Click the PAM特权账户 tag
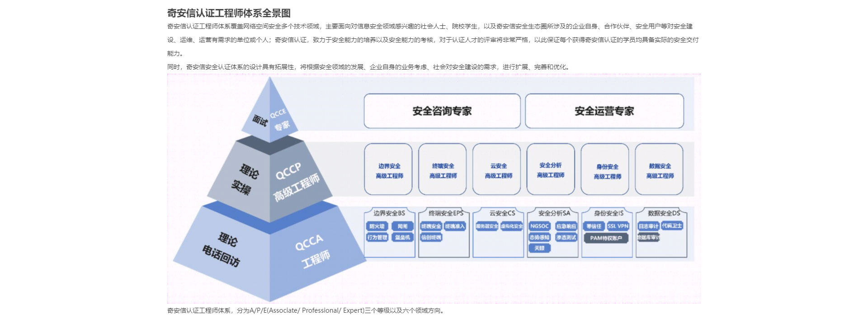Viewport: 868px width, 324px height. (606, 238)
